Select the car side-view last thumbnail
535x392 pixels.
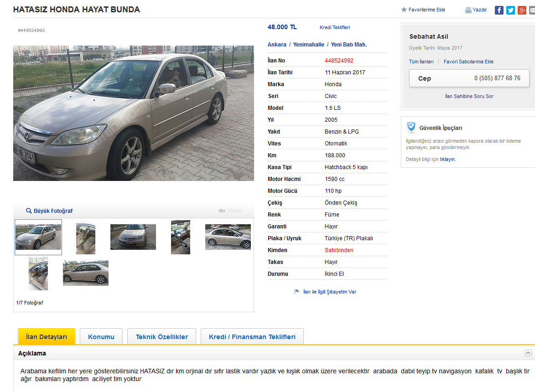coord(86,273)
